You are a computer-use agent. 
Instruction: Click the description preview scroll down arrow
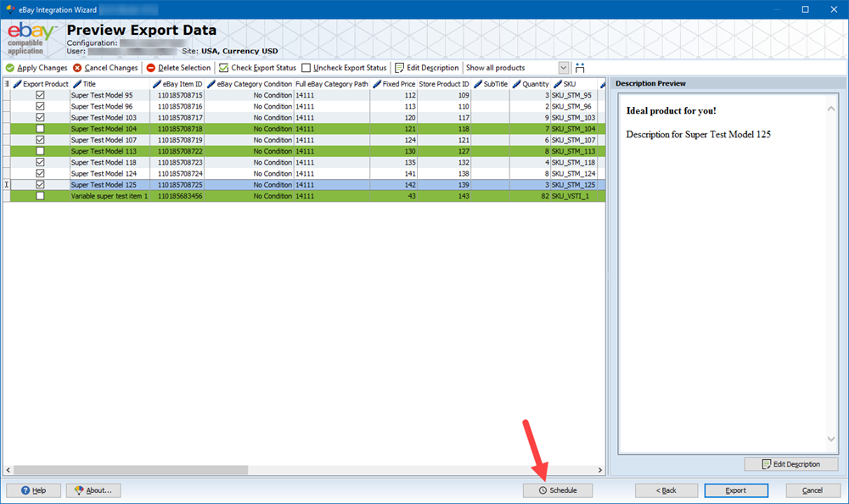[831, 439]
